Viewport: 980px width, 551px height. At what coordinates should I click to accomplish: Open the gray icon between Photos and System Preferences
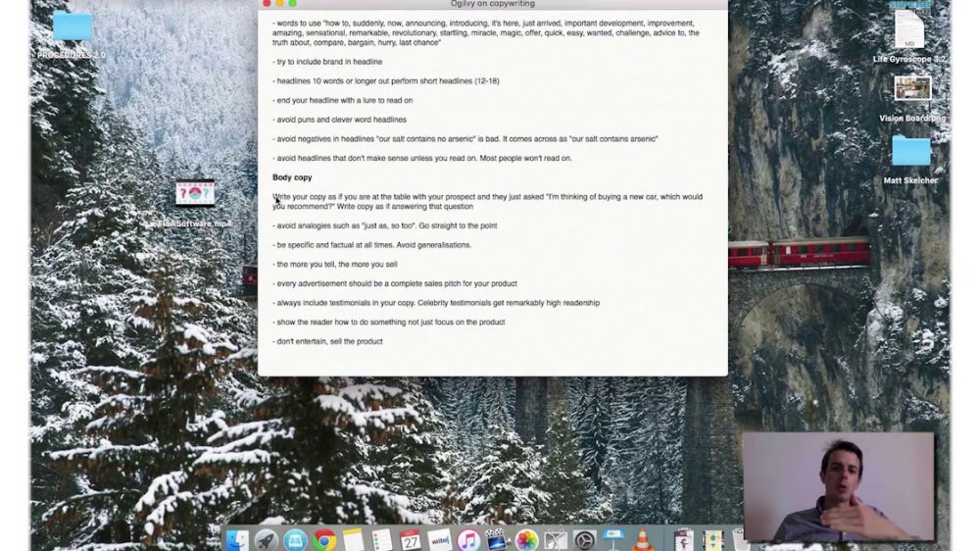555,540
